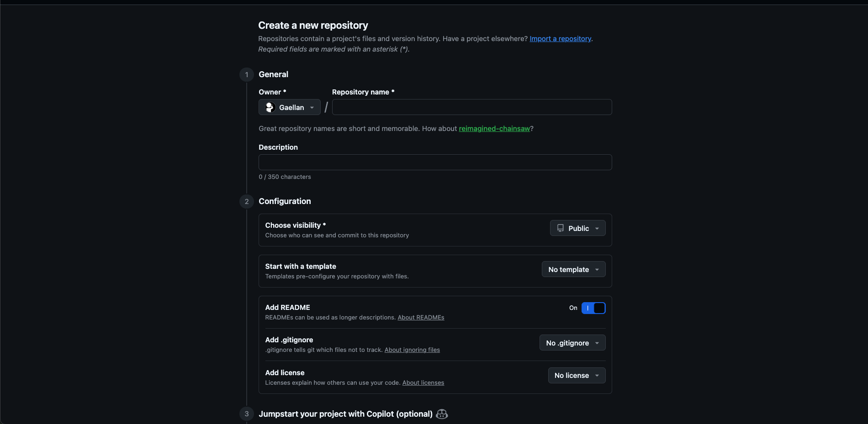Open the About ignoring files link
868x424 pixels.
[412, 350]
